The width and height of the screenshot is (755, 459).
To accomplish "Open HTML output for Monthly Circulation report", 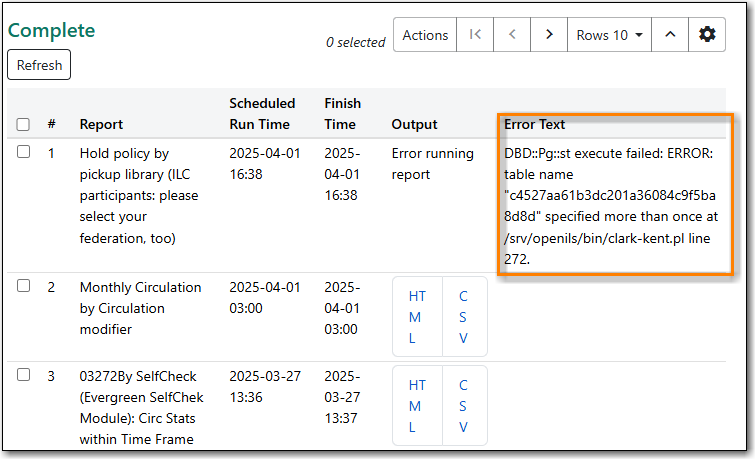I will pyautogui.click(x=417, y=317).
